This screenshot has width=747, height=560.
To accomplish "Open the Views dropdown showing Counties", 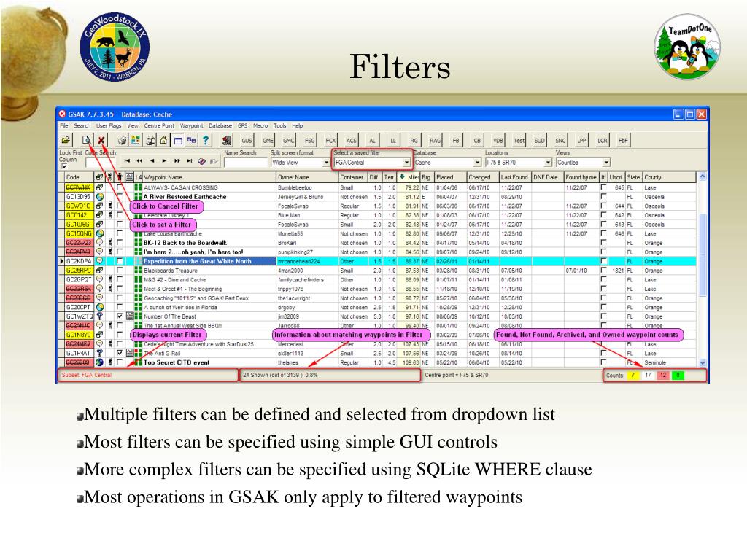I will (x=606, y=163).
